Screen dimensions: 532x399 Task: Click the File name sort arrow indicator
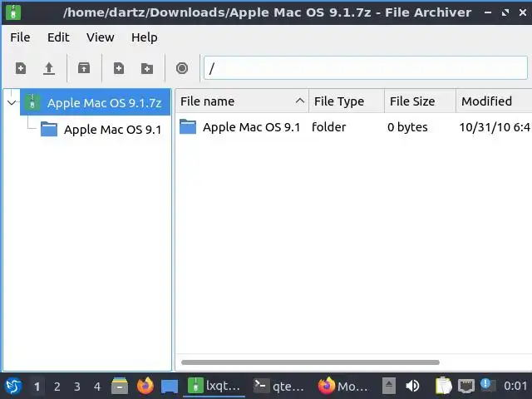299,101
